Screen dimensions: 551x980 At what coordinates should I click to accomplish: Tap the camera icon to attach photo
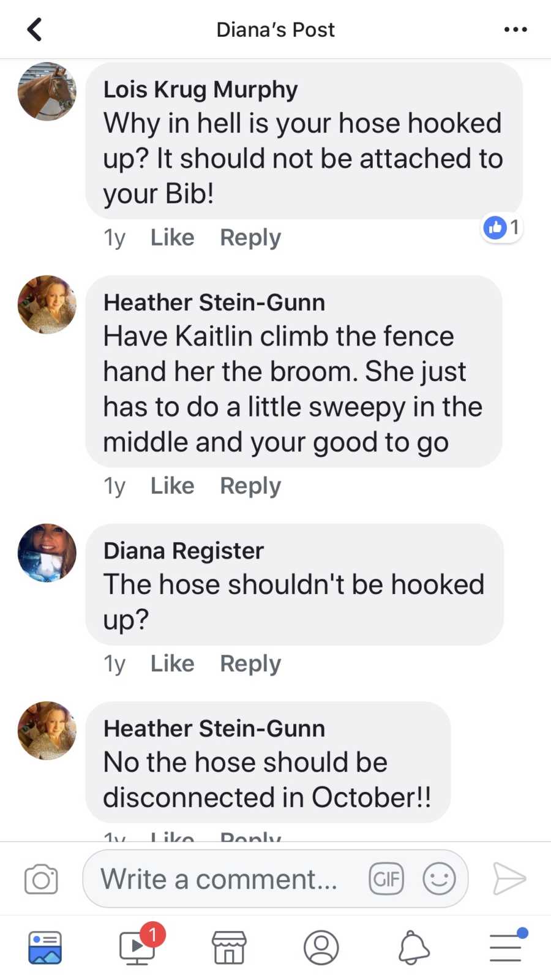41,879
